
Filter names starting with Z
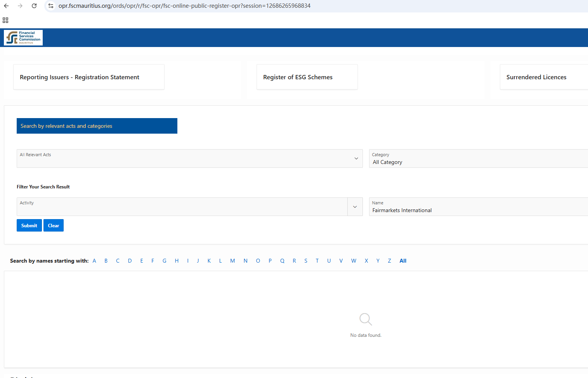click(389, 261)
